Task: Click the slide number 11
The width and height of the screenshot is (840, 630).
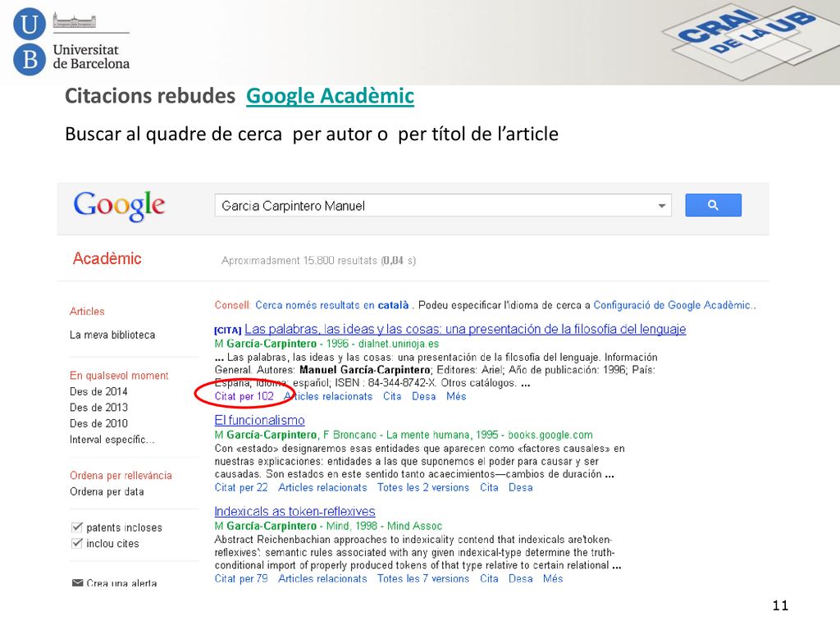Action: click(780, 605)
